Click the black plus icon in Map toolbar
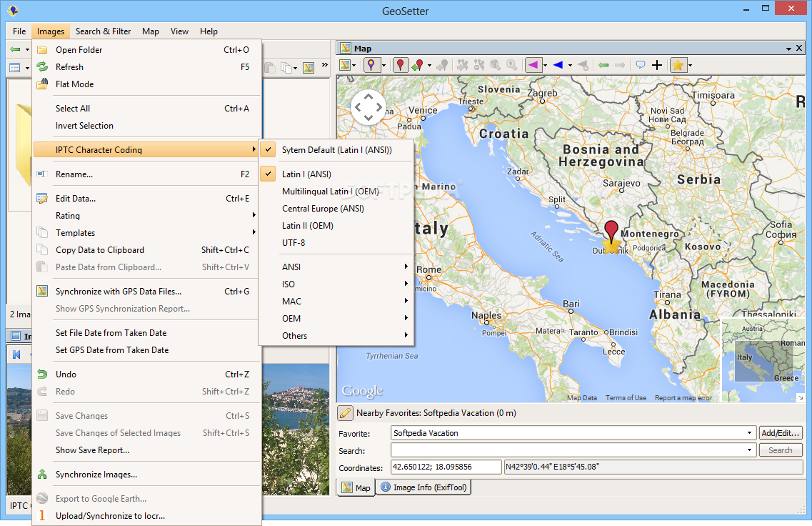The image size is (812, 526). [656, 65]
